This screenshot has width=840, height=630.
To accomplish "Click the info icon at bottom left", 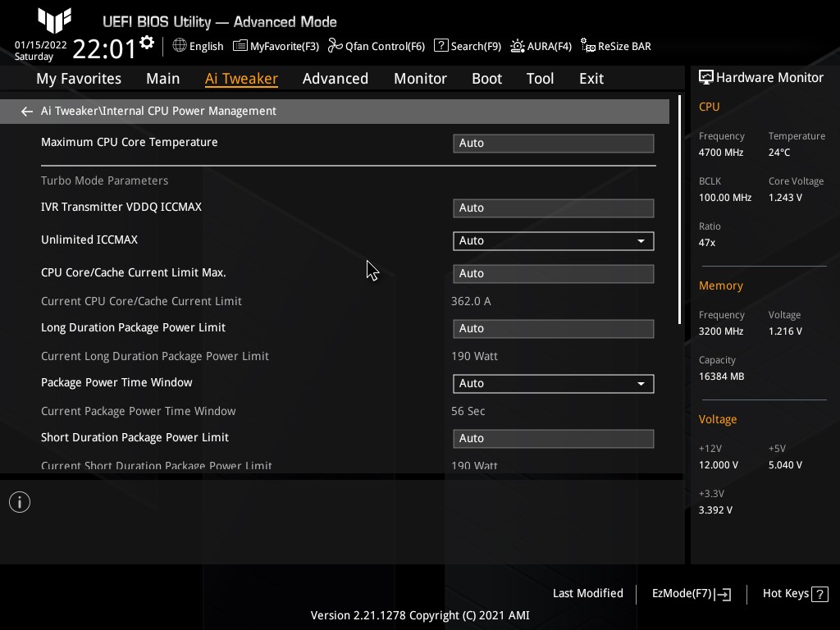I will (x=20, y=502).
